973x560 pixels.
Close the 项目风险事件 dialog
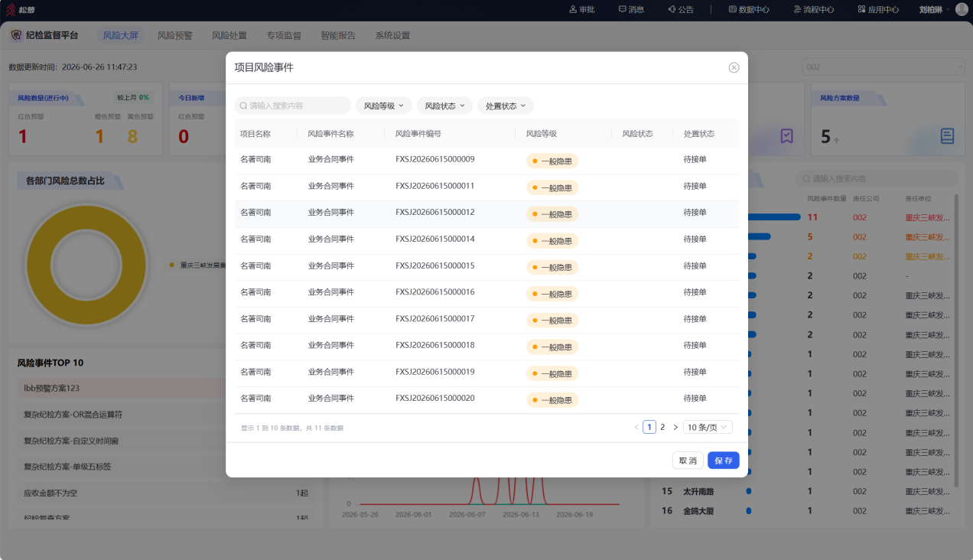(x=734, y=67)
